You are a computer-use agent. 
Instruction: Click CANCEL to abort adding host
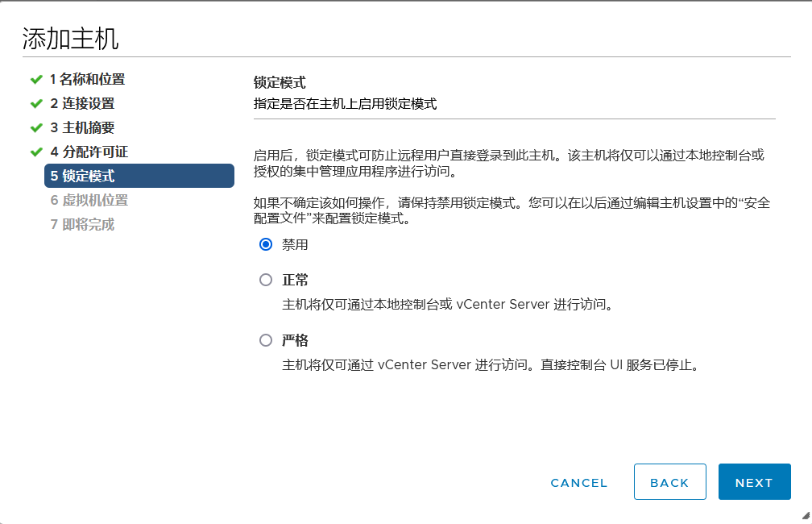[578, 483]
